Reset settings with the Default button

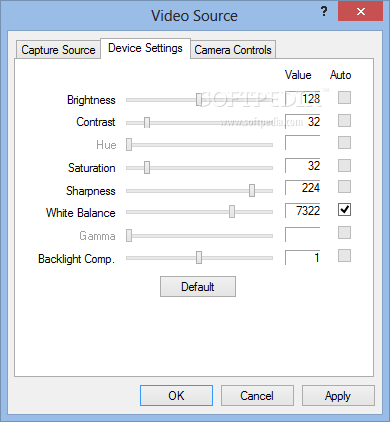point(198,287)
